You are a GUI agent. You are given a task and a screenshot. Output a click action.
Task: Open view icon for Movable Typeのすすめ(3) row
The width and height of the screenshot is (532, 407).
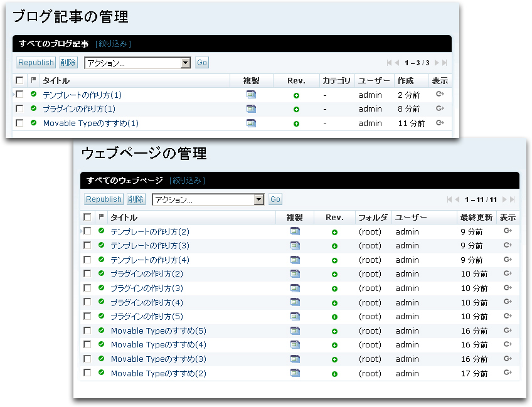click(x=508, y=358)
